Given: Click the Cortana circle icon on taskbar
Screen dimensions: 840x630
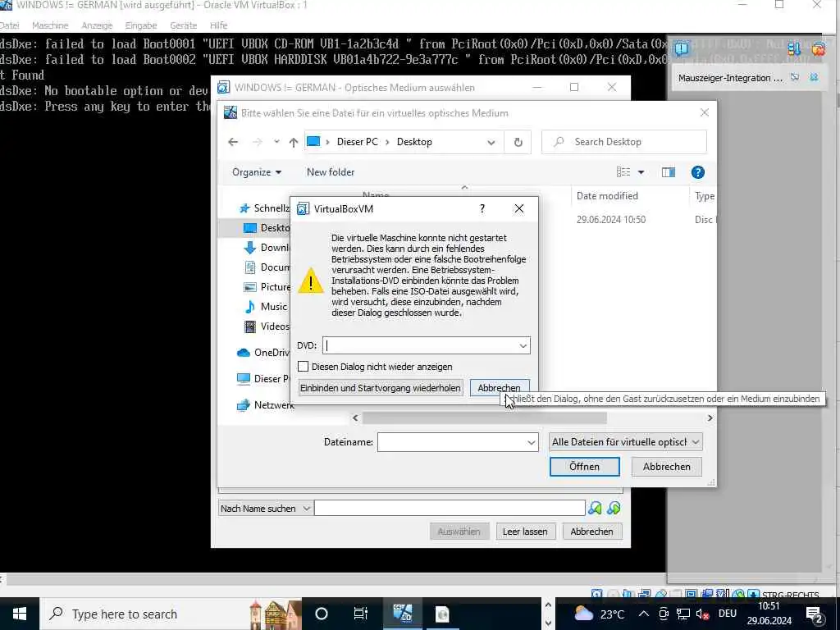Looking at the screenshot, I should [x=322, y=614].
